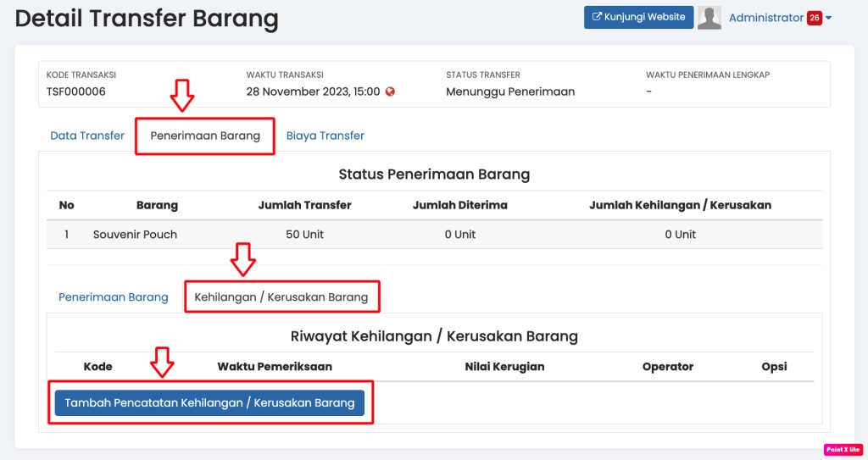Switch to the Data Transfer tab
Viewport: 868px width, 460px height.
[x=87, y=136]
